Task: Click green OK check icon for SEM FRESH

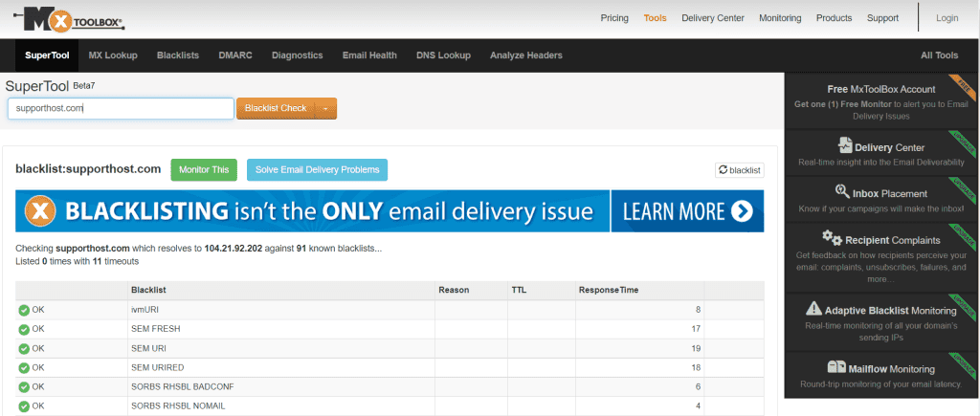Action: pos(24,329)
